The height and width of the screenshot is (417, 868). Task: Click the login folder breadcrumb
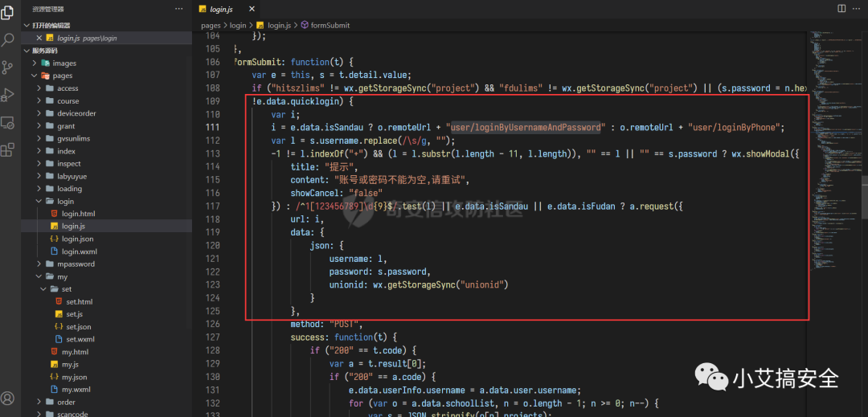click(x=238, y=26)
